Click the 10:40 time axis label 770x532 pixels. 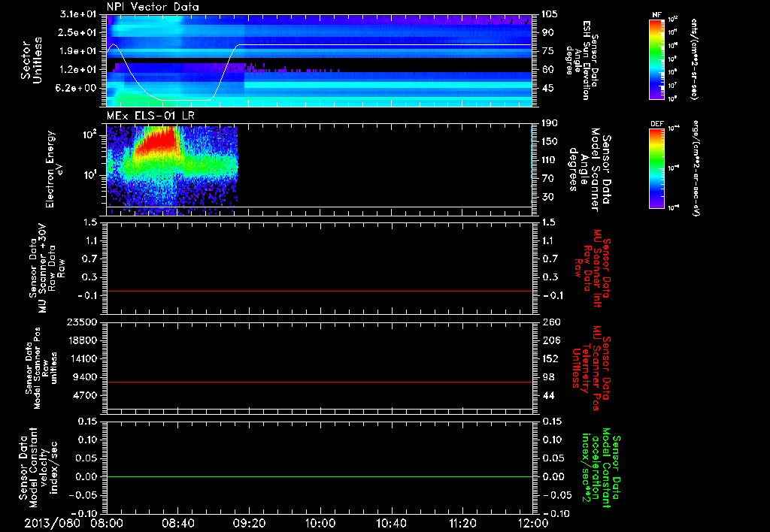pyautogui.click(x=391, y=522)
